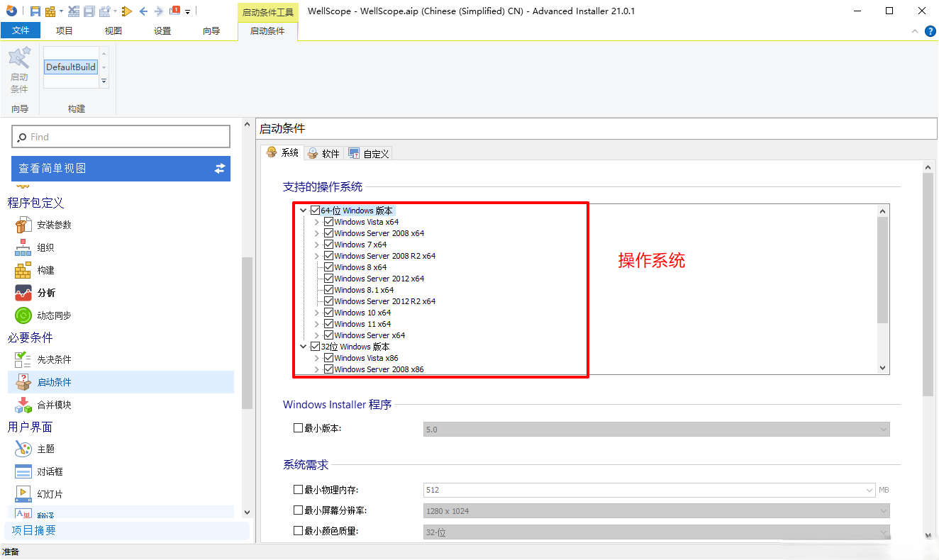Open the quick access toolbar customize arrow
Screen dimensions: 939x560
tap(188, 12)
